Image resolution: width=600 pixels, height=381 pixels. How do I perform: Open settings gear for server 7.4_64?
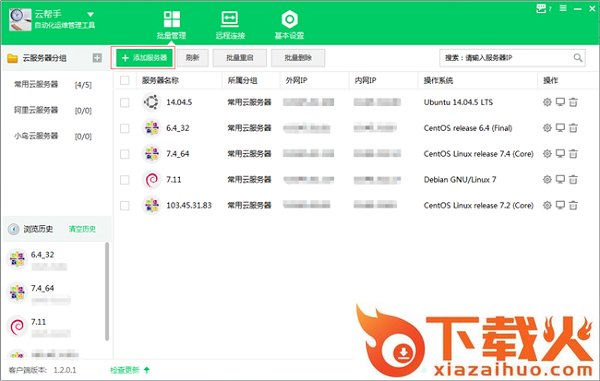547,154
